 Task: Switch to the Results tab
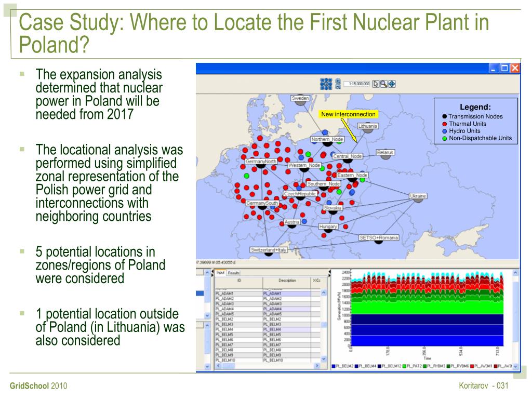point(233,273)
